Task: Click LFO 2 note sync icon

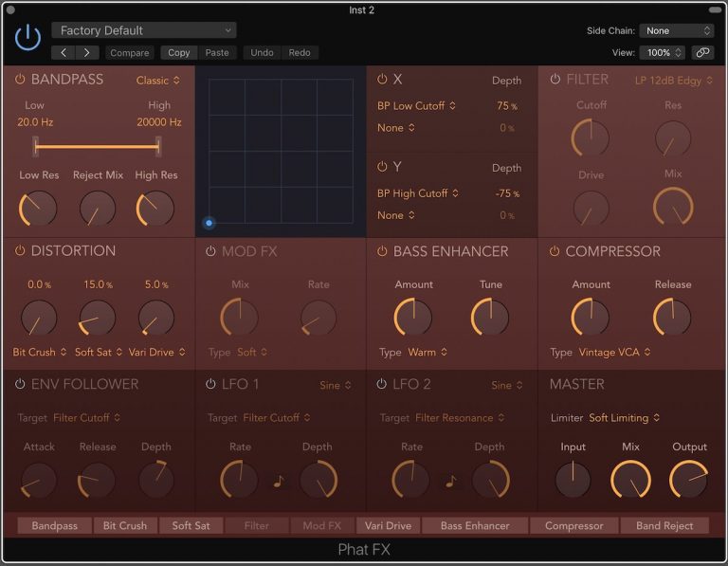Action: coord(450,481)
